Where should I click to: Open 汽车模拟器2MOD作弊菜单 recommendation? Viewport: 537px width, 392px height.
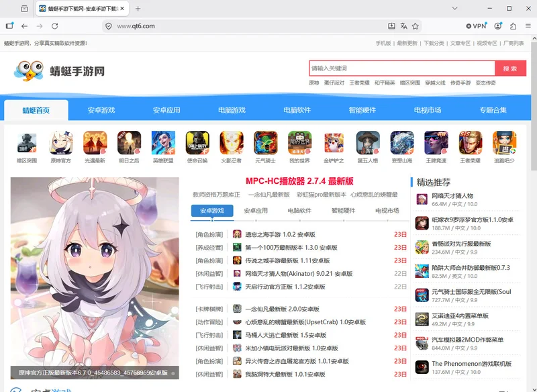coord(467,340)
